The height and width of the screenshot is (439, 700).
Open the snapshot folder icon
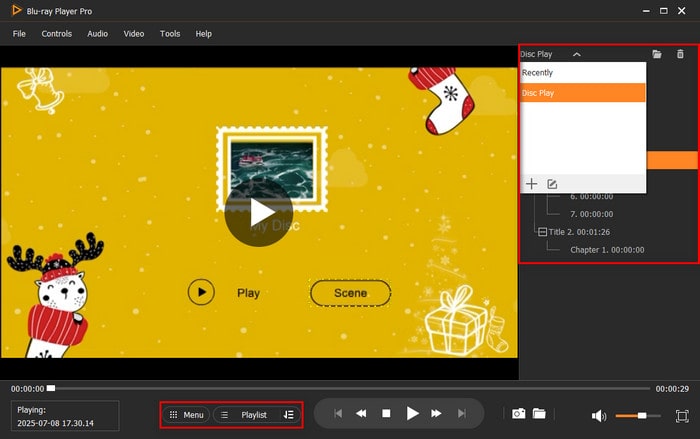click(x=538, y=414)
